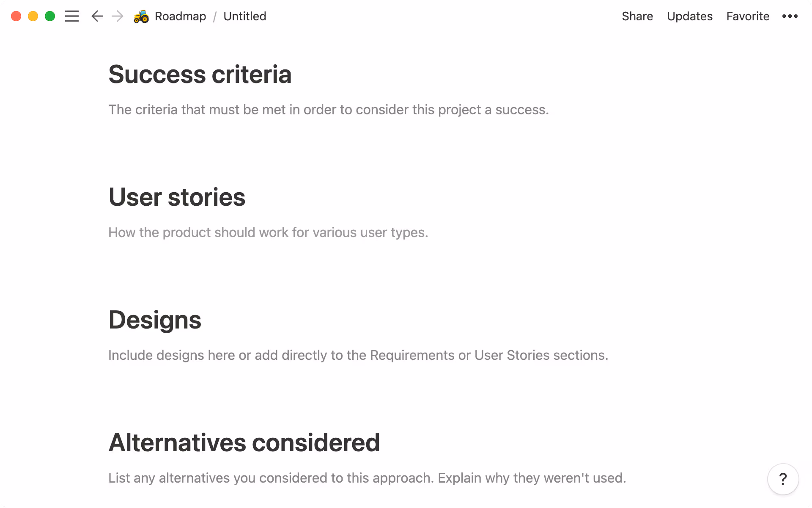Select the User stories description text
Screen dimensions: 812x508
pos(268,232)
